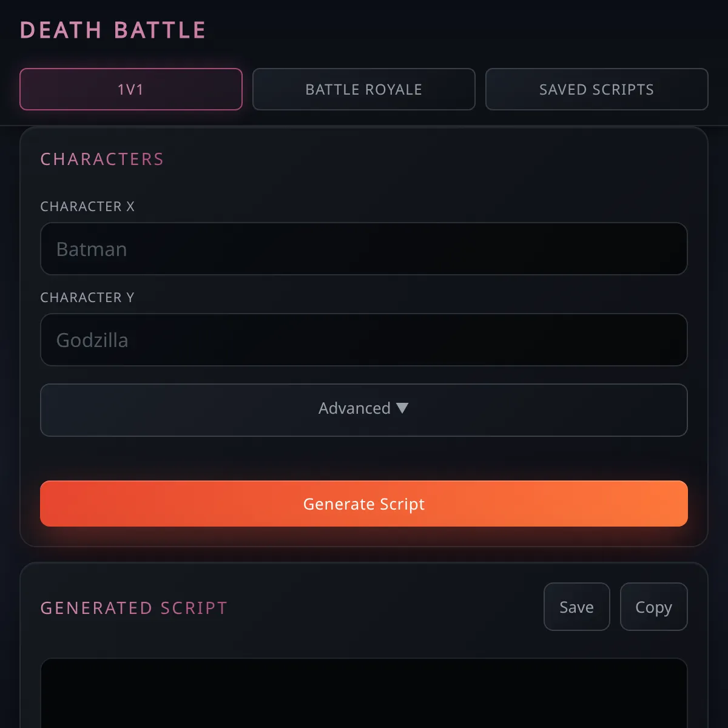
Task: Click the DEATH BATTLE title
Action: point(113,30)
